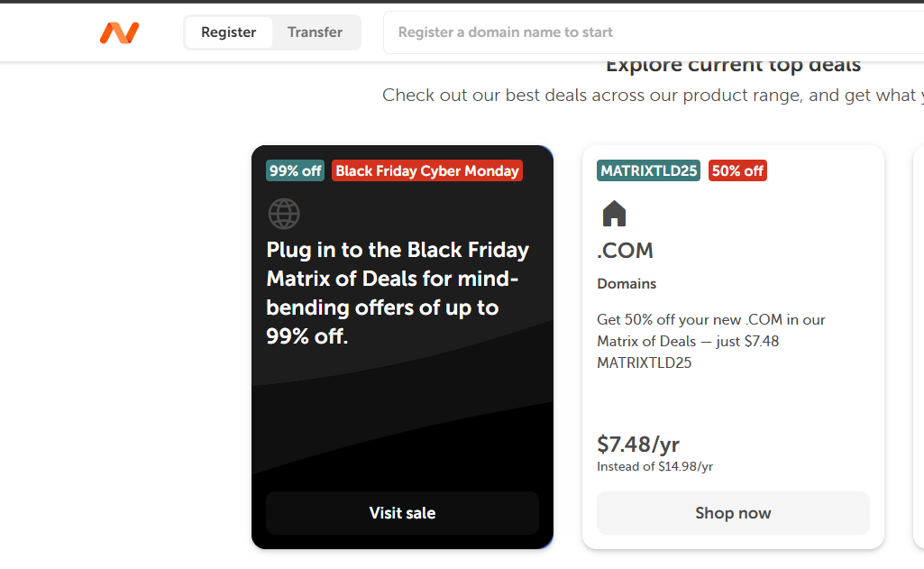Click the $7.48/yr price text
This screenshot has height=569, width=924.
(x=638, y=445)
